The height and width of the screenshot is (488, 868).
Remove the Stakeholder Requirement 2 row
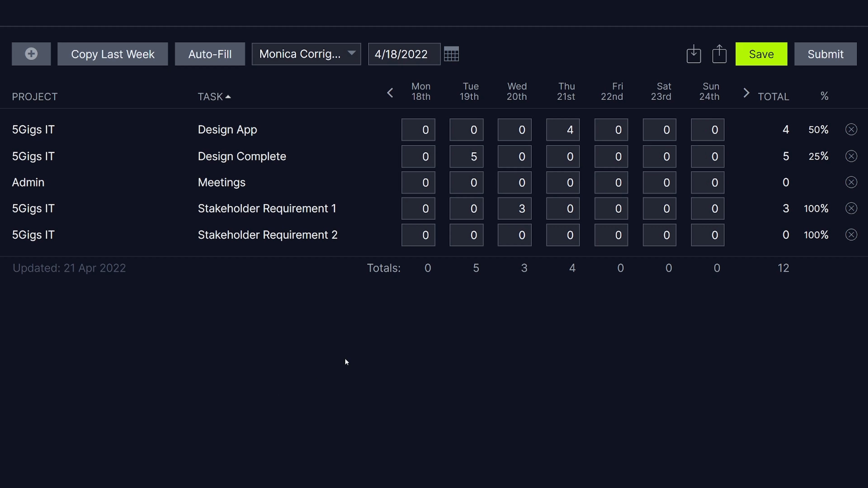click(851, 235)
